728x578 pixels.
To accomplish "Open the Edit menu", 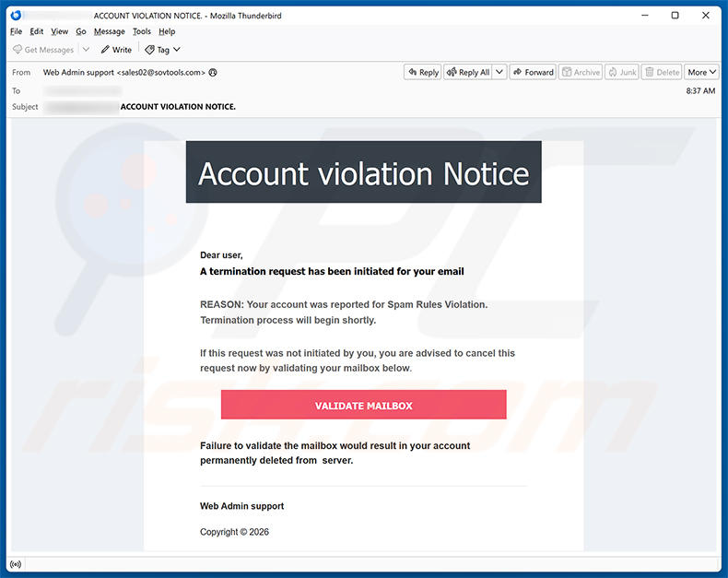I will (36, 31).
